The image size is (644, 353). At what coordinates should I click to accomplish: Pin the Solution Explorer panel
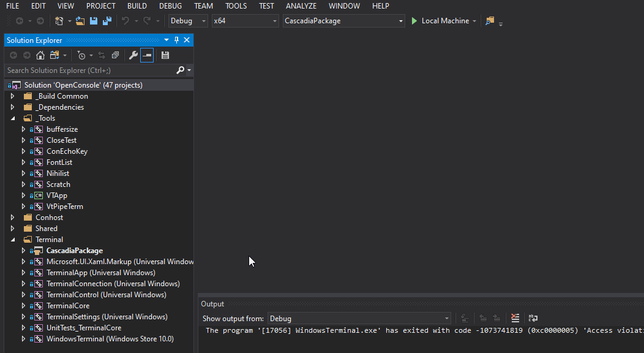(176, 40)
